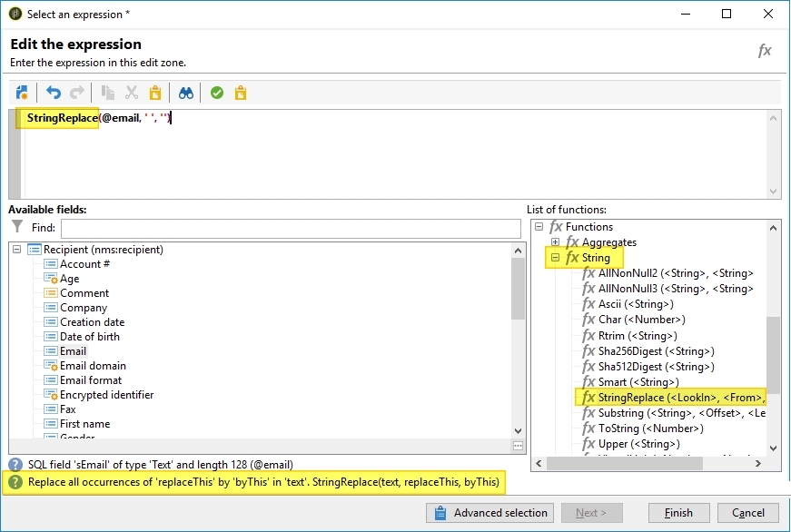Click the paste clipboard icon after scissors
791x532 pixels.
(154, 93)
